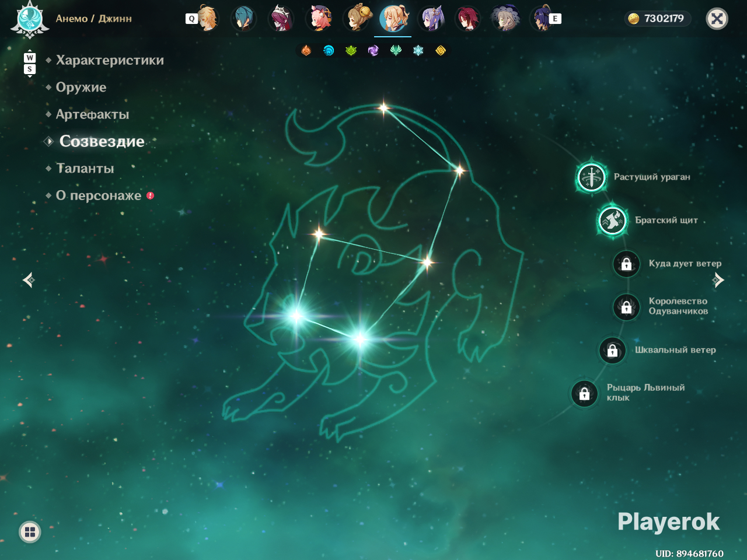
Task: Select locked node Королевство Одуванчиков
Action: pos(626,306)
